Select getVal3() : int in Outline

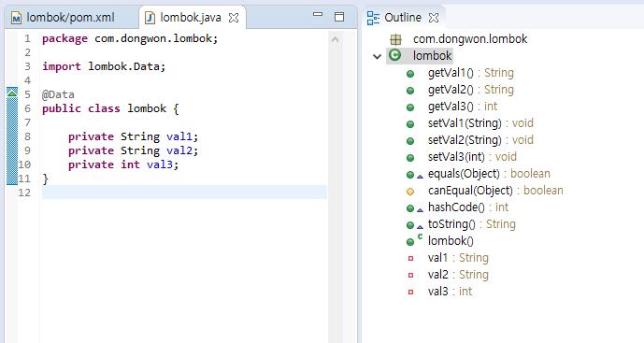click(463, 107)
